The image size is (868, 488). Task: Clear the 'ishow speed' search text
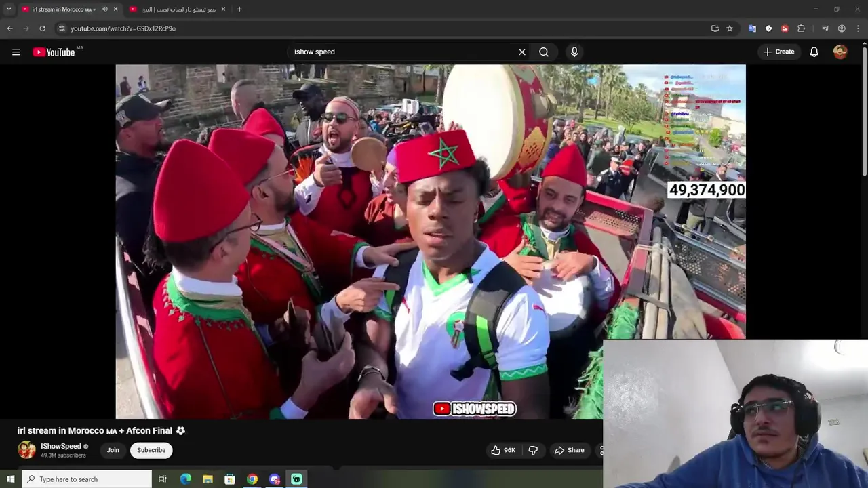click(x=522, y=52)
